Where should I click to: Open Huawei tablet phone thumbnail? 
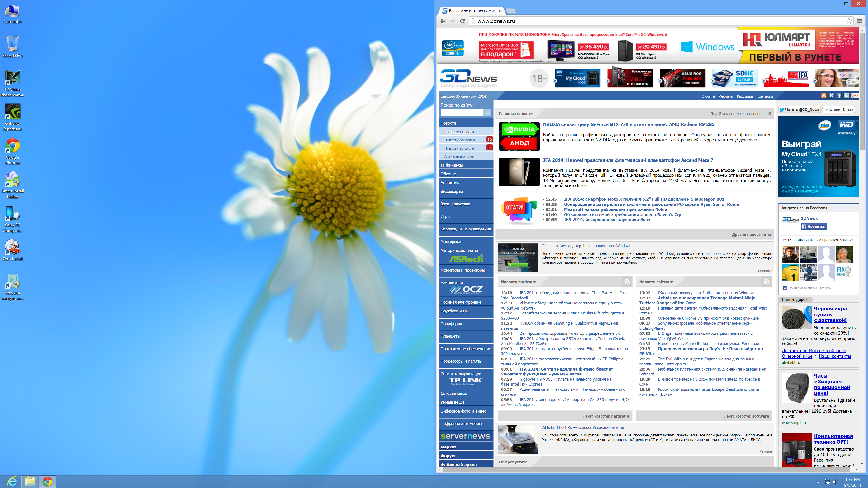519,172
